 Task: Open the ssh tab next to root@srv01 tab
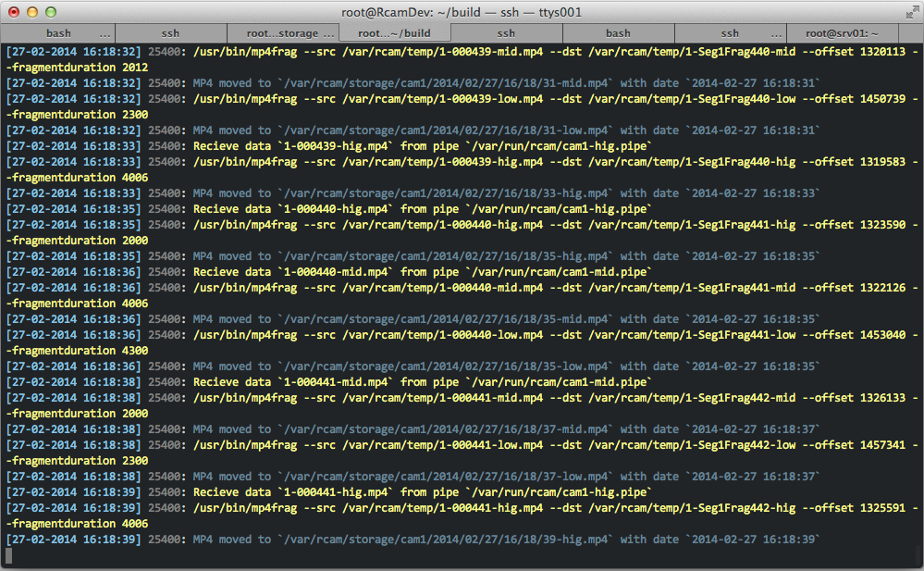pos(730,33)
